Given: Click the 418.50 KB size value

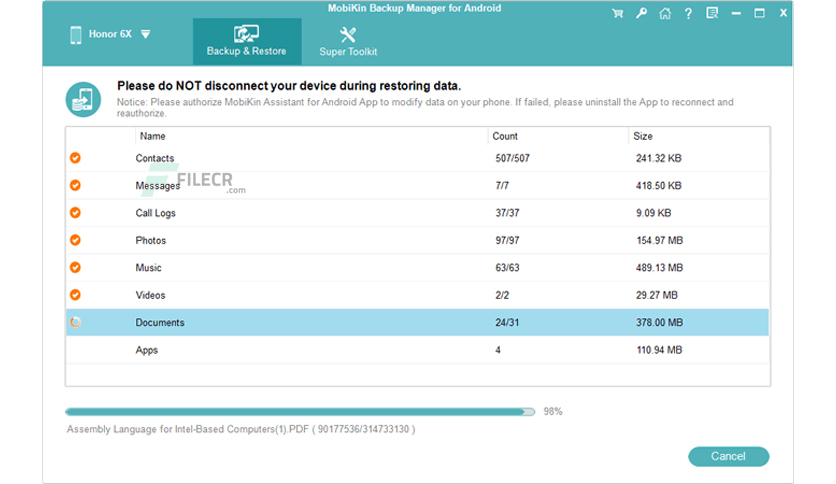Looking at the screenshot, I should [658, 185].
